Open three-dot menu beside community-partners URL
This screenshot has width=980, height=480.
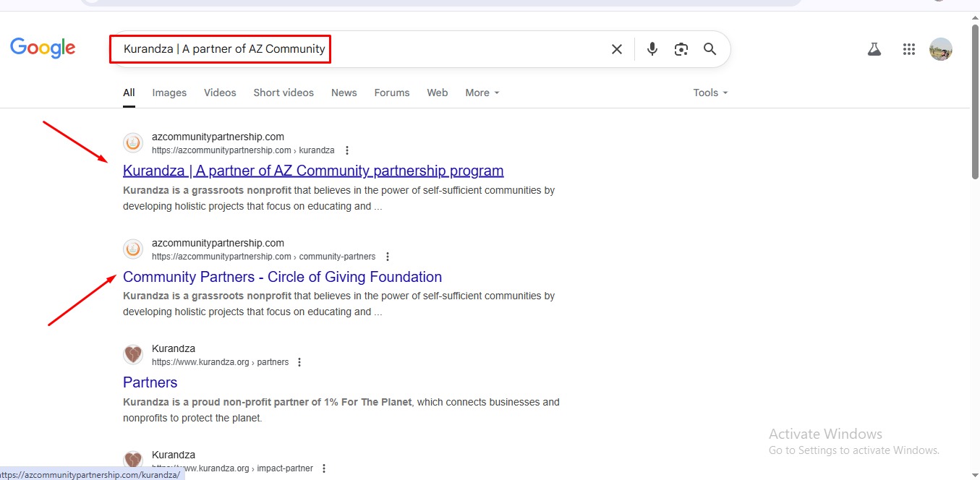[388, 257]
